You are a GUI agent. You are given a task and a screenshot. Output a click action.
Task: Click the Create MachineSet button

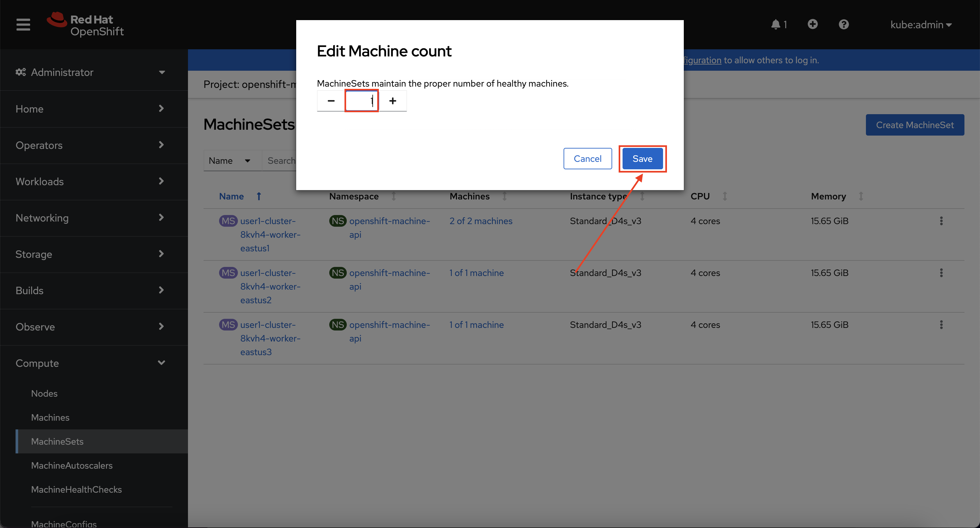915,125
